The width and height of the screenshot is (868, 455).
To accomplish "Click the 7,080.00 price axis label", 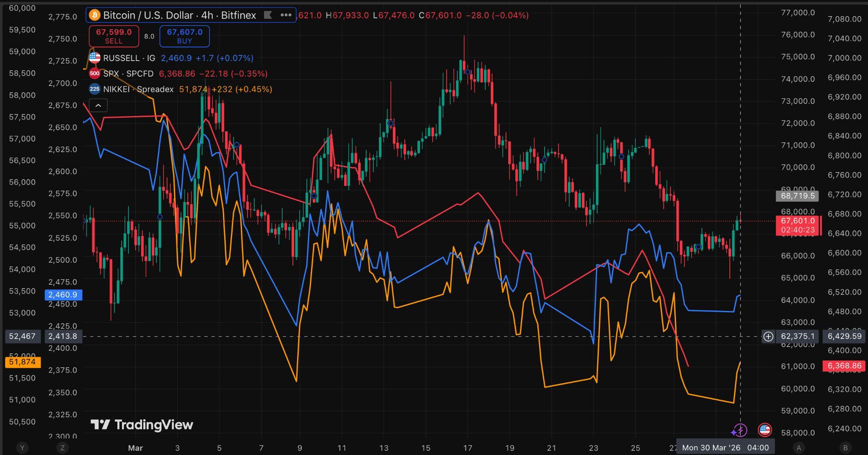I will [x=845, y=19].
